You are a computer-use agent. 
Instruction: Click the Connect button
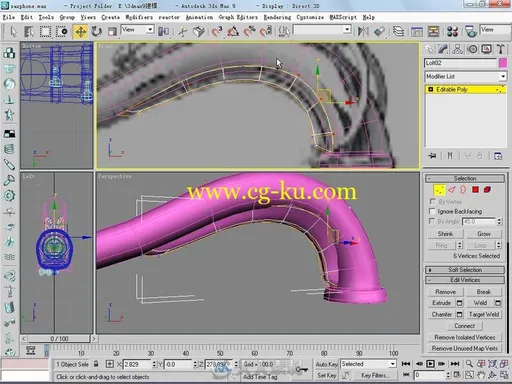pos(465,326)
